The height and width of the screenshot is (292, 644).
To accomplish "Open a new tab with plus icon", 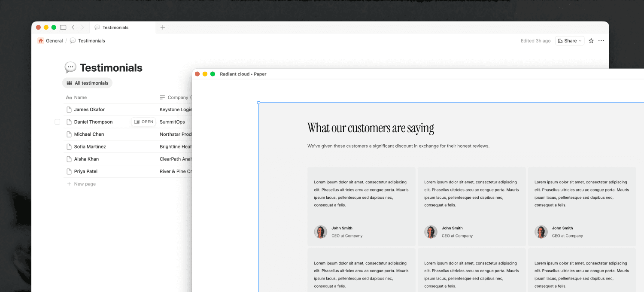I will click(163, 27).
